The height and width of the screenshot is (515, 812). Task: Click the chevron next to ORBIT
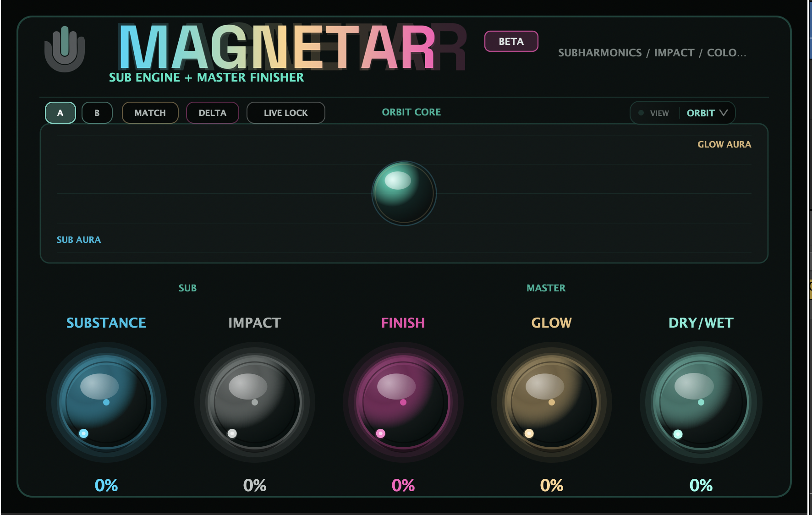pos(724,113)
